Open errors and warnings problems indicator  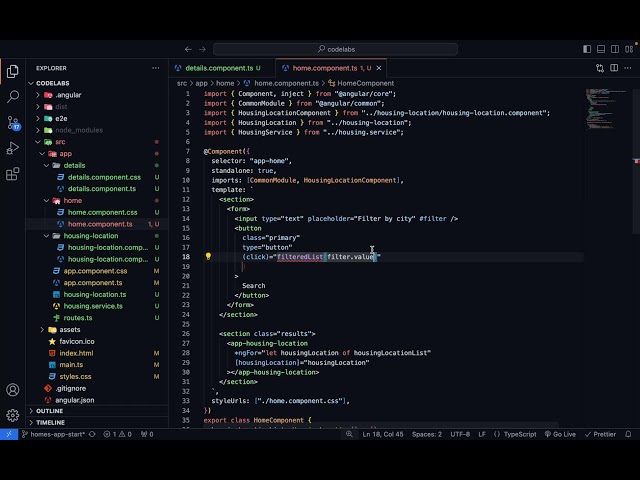(118, 434)
